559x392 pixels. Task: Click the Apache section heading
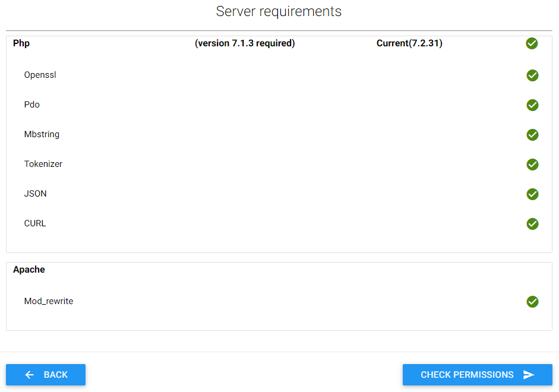[29, 270]
